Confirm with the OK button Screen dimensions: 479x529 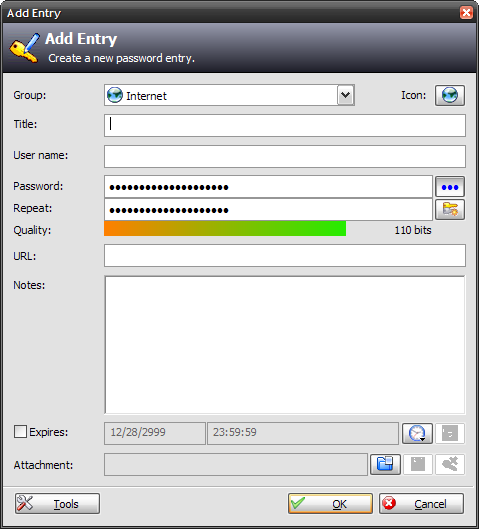click(x=330, y=504)
